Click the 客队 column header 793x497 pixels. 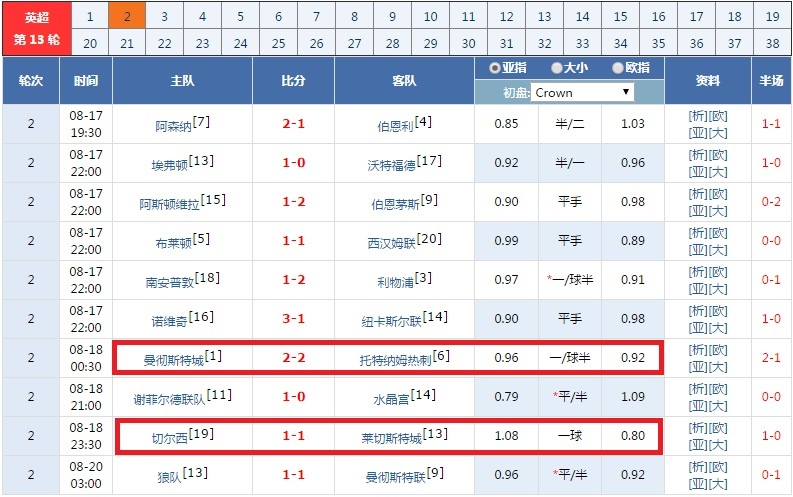tap(404, 80)
